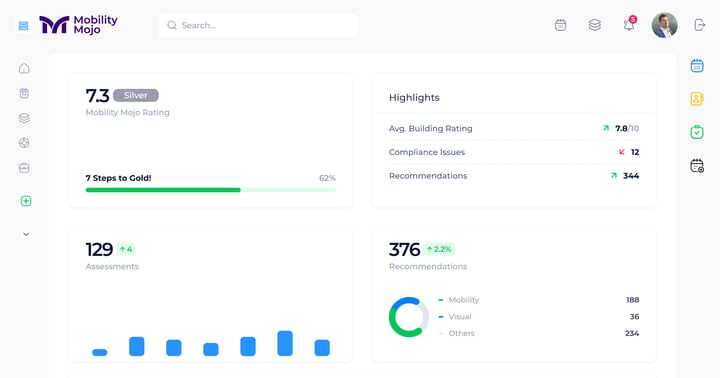Viewport: 720px width, 378px height.
Task: Click the Recommendations donut chart
Action: (x=409, y=317)
